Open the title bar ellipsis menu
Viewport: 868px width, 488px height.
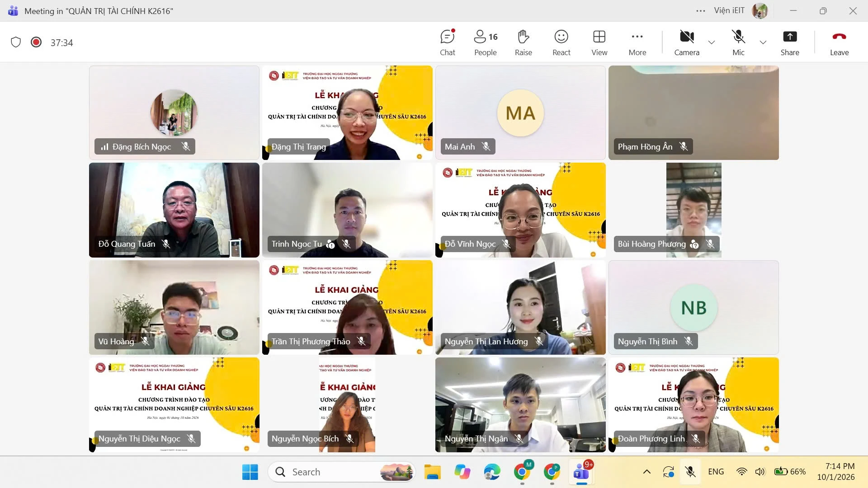pos(701,11)
